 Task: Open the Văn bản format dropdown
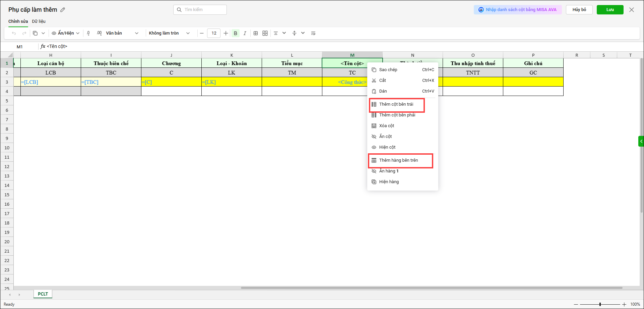point(122,33)
